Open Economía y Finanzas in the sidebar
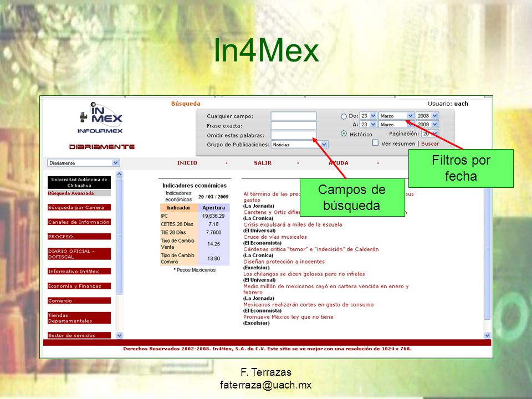This screenshot has height=399, width=532. [79, 286]
